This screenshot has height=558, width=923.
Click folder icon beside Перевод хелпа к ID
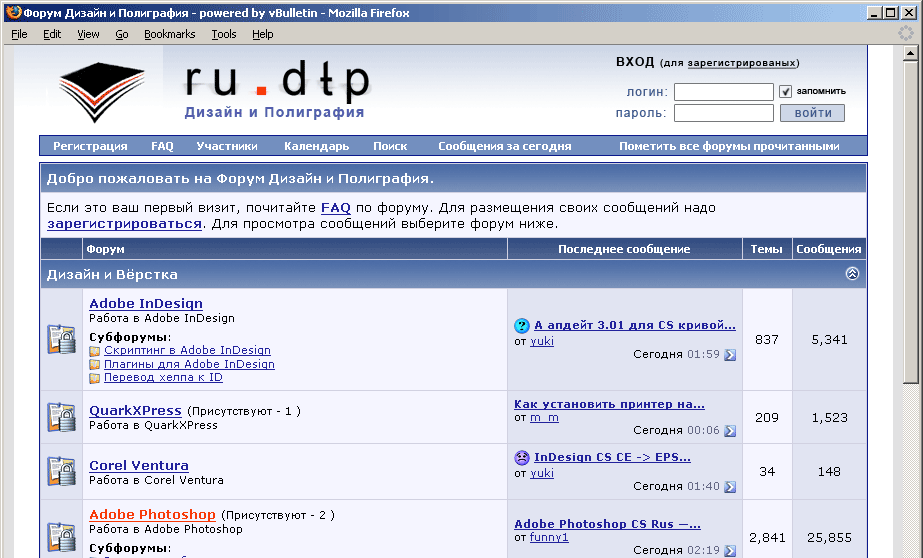(94, 378)
